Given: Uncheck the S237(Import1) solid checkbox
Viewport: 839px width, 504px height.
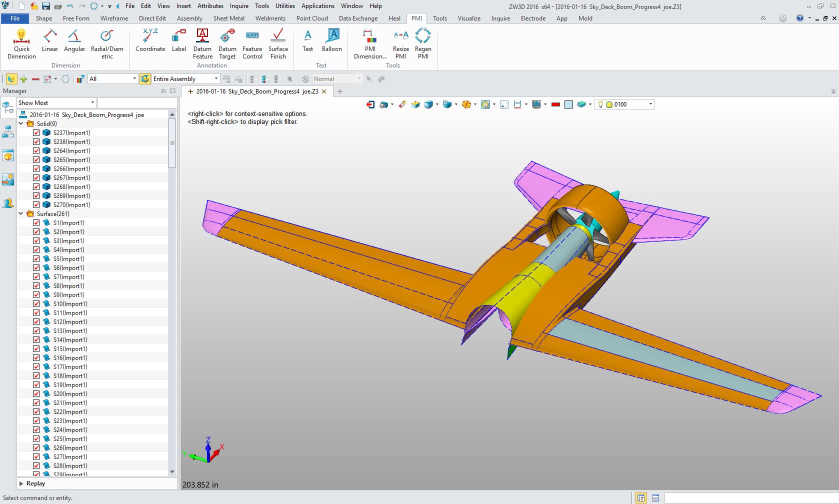Looking at the screenshot, I should click(x=36, y=133).
